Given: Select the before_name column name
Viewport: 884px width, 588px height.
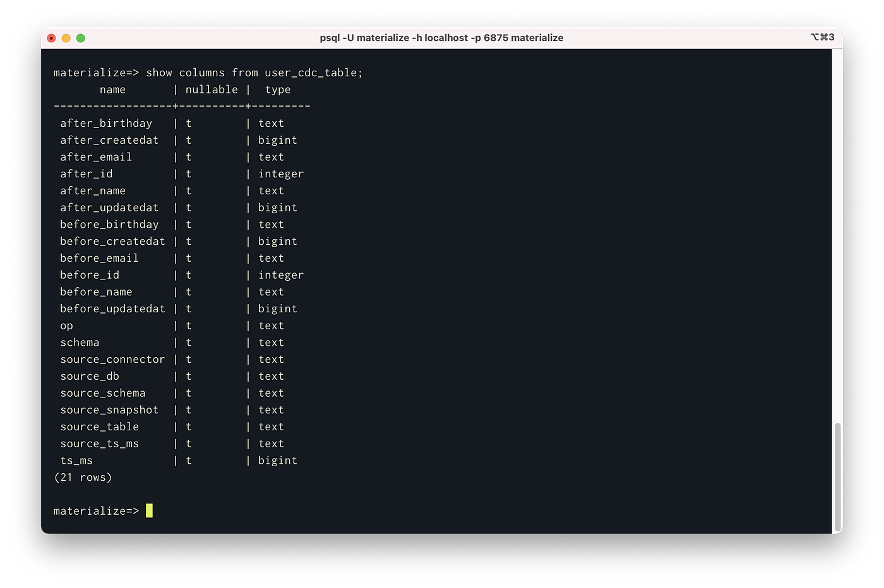Looking at the screenshot, I should (96, 292).
